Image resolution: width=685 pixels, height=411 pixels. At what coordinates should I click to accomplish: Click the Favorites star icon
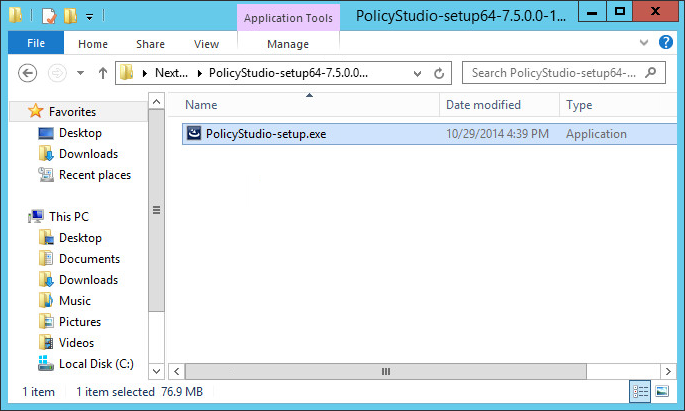pos(35,111)
